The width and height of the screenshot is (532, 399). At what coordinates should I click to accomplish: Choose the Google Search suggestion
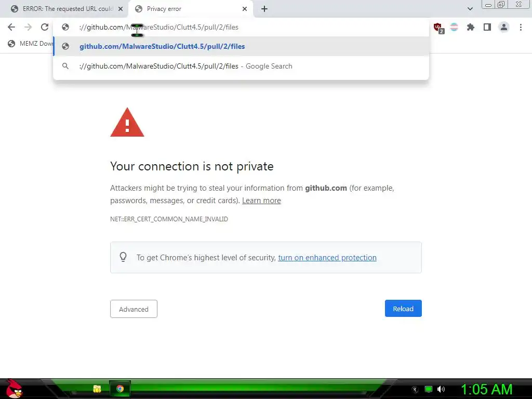pos(241,66)
